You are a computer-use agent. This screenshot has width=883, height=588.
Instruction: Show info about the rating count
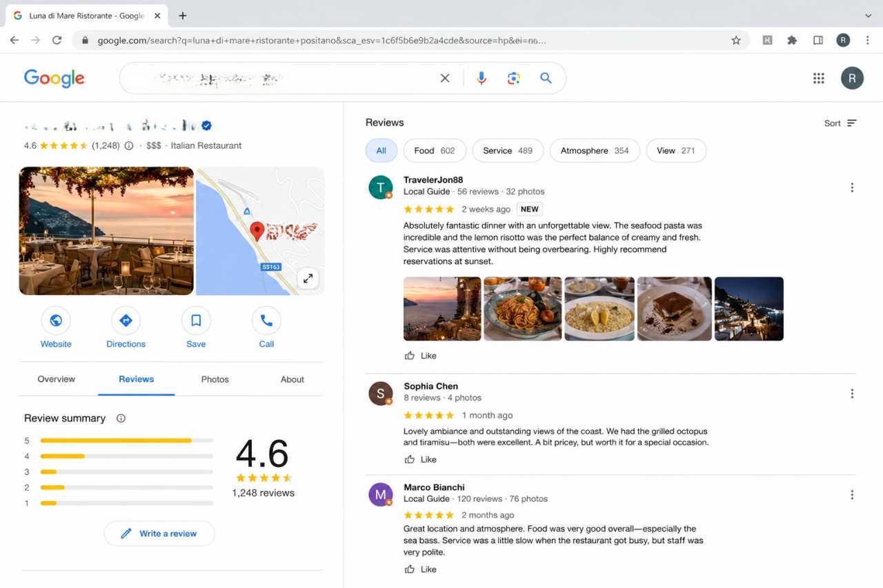[x=129, y=145]
